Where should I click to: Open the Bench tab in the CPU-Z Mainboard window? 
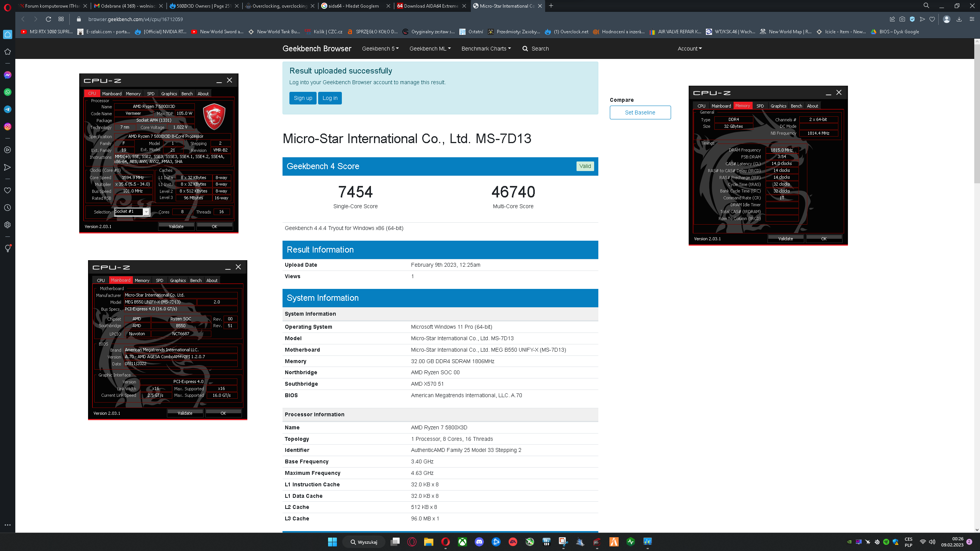coord(196,280)
